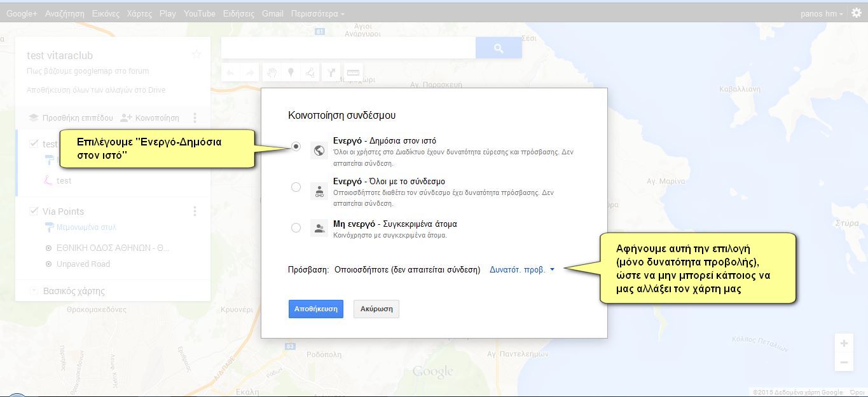Open Play in the top bar
This screenshot has height=397, width=868.
coord(168,13)
